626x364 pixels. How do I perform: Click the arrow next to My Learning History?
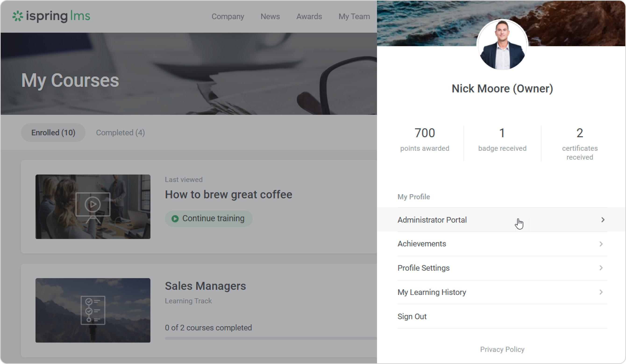click(x=601, y=292)
